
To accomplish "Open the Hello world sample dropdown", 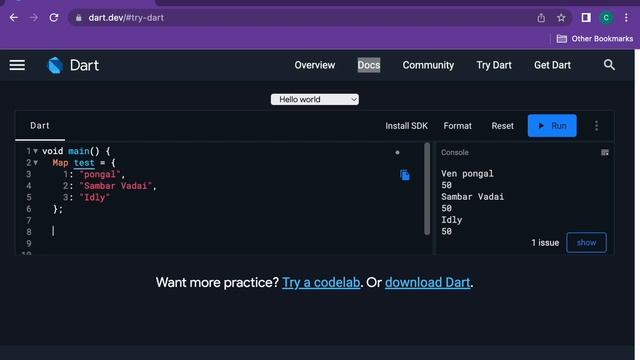I will 315,100.
